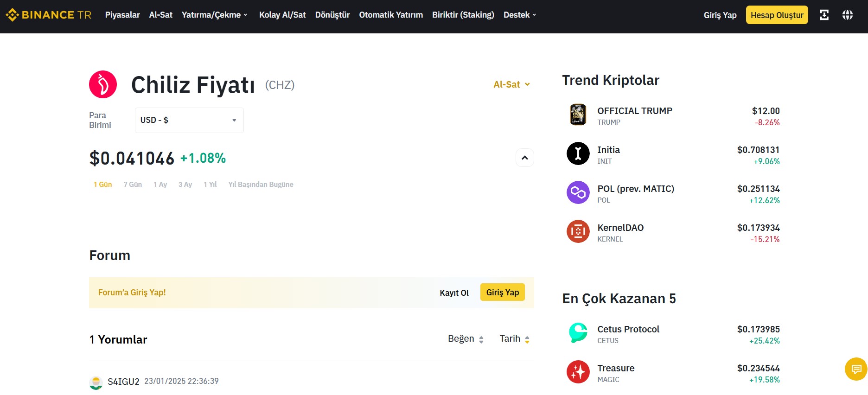Click the Binance TR logo

49,15
